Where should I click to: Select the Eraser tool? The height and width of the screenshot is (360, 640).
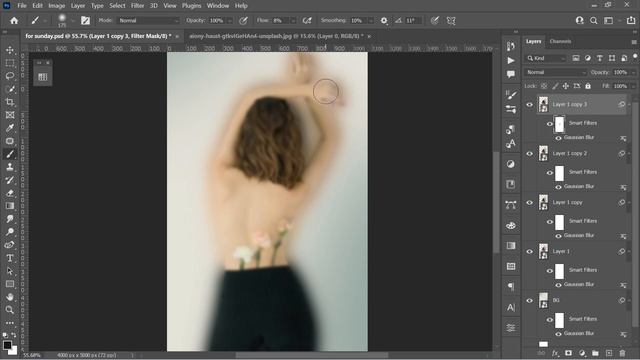[10, 193]
